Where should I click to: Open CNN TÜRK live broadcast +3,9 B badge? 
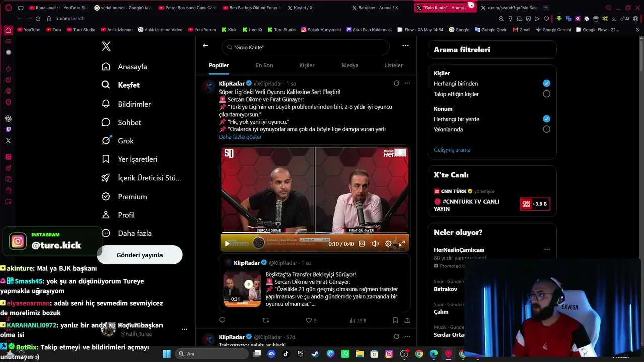pos(535,204)
